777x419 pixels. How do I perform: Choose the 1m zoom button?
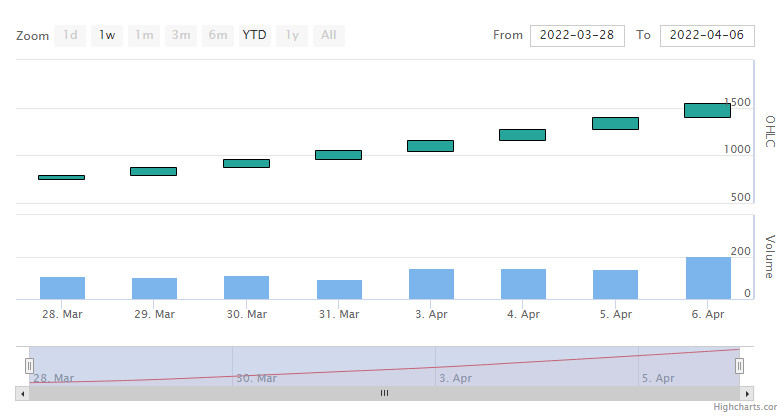tap(144, 36)
